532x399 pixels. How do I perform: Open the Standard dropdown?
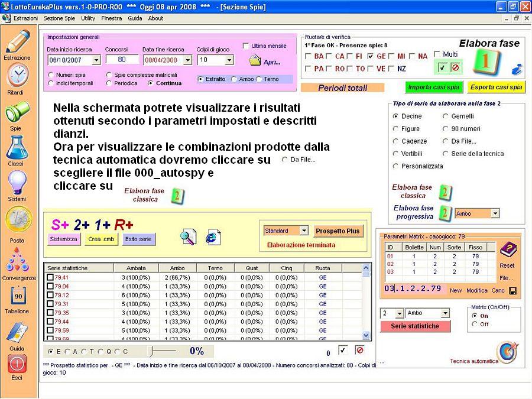coord(304,231)
